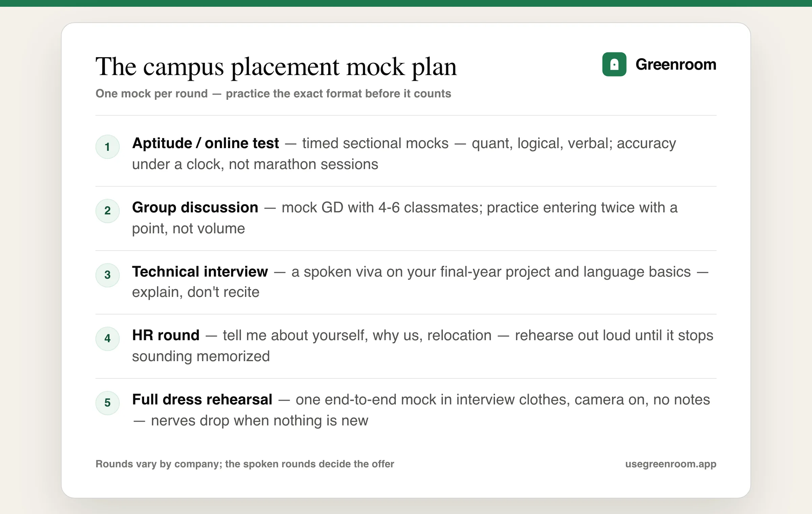Viewport: 812px width, 514px height.
Task: Click the "Technical interview" heading
Action: [x=200, y=272]
